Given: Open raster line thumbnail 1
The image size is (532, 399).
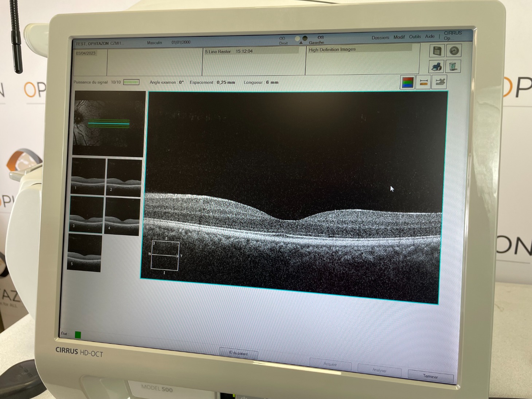Looking at the screenshot, I should tap(89, 176).
